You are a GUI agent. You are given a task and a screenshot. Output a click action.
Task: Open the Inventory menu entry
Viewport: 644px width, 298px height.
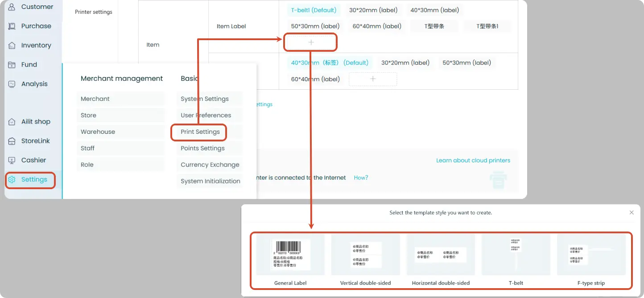click(36, 45)
